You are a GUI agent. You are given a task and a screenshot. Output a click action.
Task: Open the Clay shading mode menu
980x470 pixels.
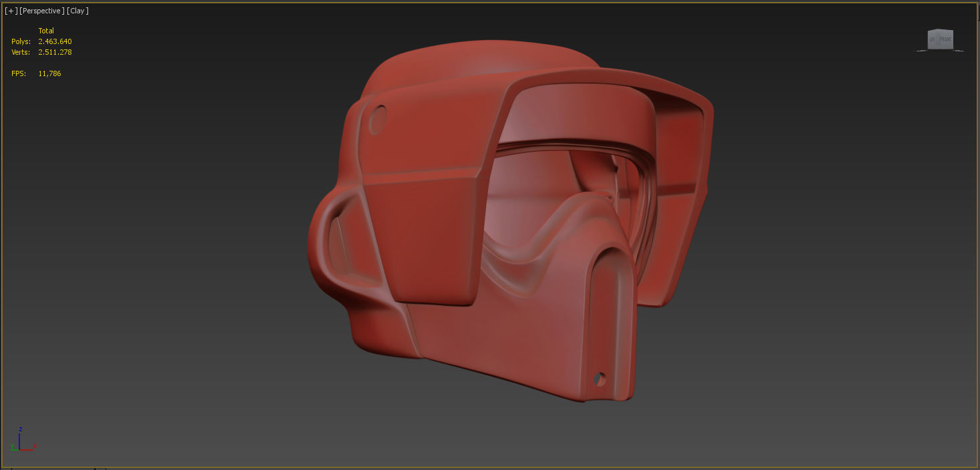click(77, 11)
